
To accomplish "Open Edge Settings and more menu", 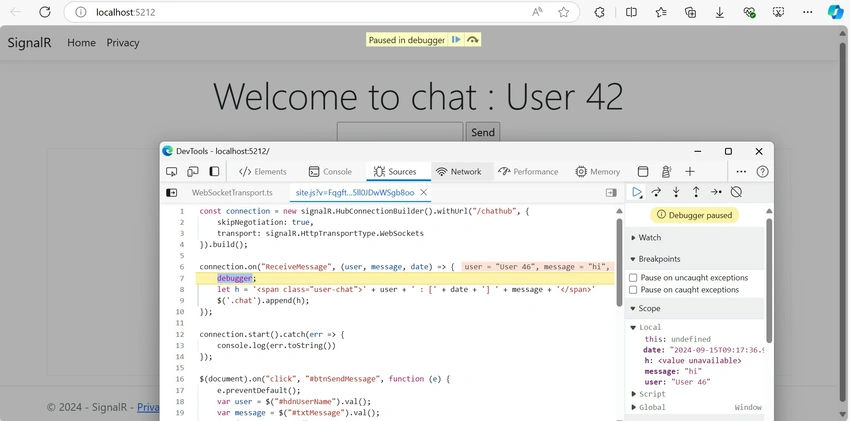I will point(808,12).
